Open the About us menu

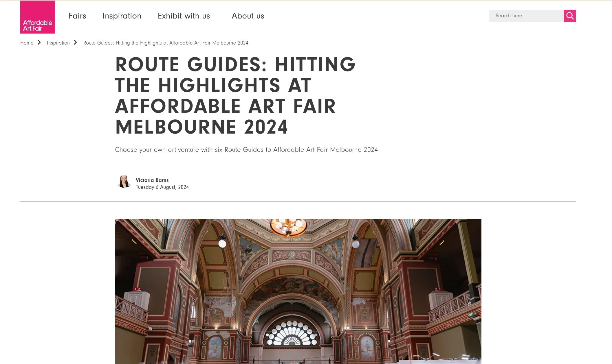pos(248,16)
